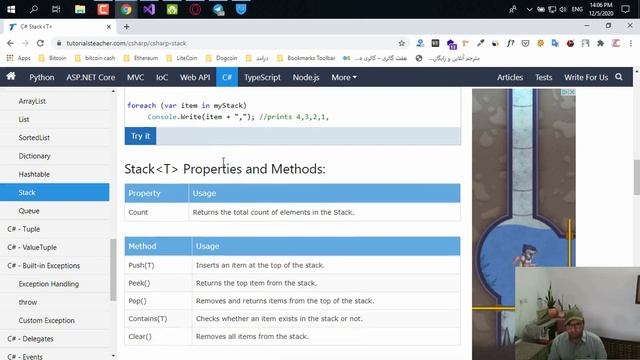Click the page vertical scrollbar thumb
The height and width of the screenshot is (360, 640).
[x=636, y=177]
